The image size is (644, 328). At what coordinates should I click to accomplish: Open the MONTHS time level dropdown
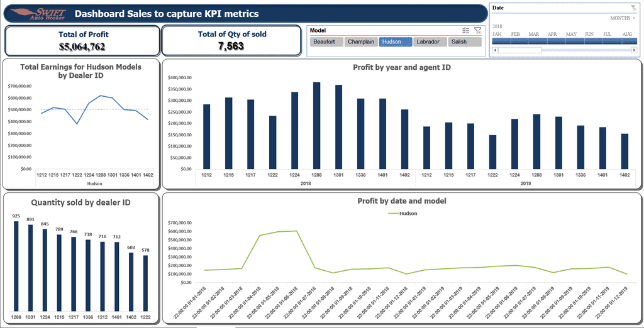(623, 18)
